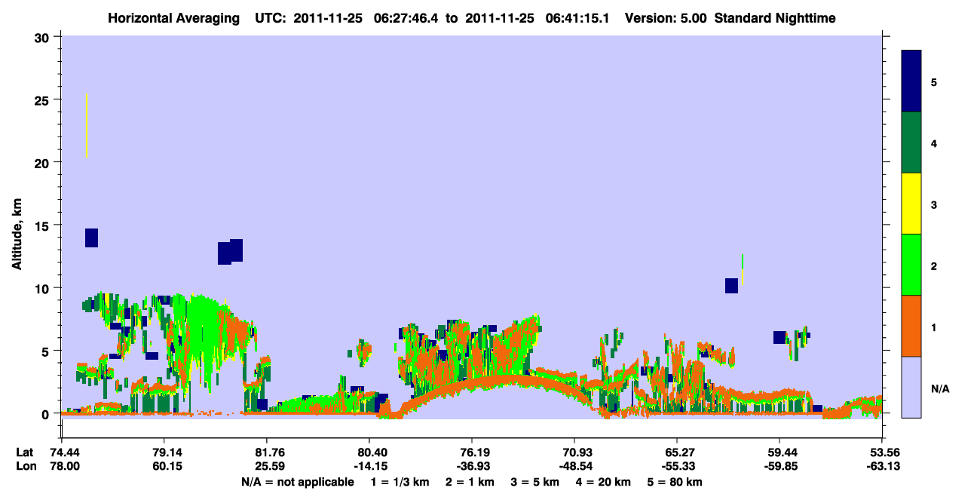This screenshot has height=503, width=980.
Task: Click the y-axis tick value 15
Action: click(x=44, y=225)
